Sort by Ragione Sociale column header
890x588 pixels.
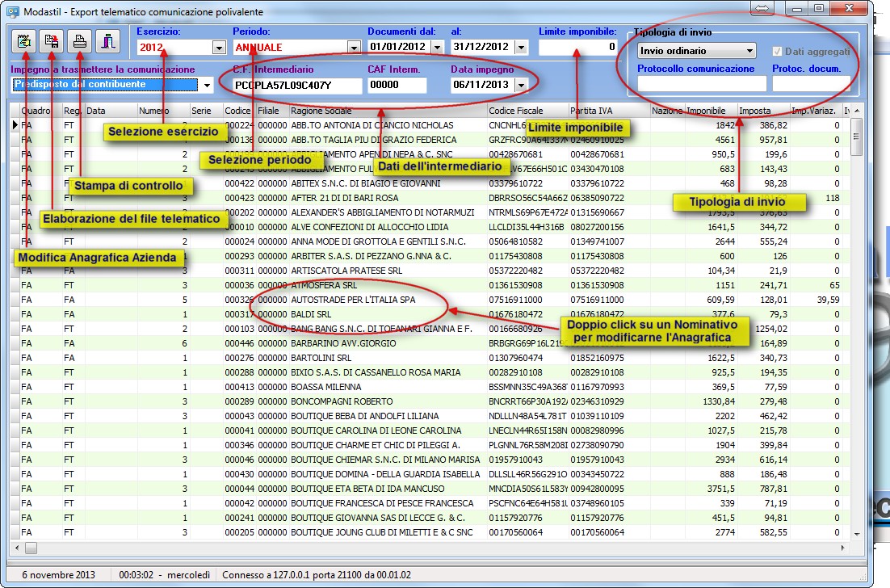(x=321, y=111)
